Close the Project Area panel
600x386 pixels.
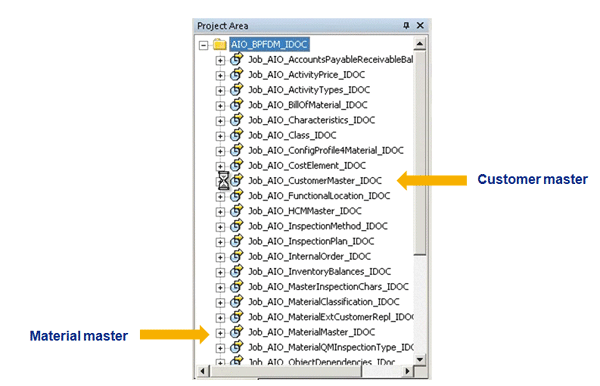[420, 25]
